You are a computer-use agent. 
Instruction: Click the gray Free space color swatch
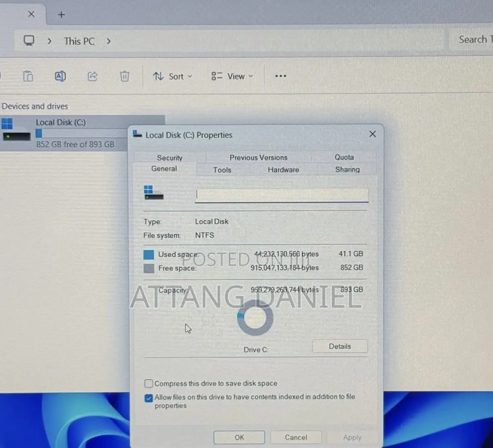(x=149, y=268)
